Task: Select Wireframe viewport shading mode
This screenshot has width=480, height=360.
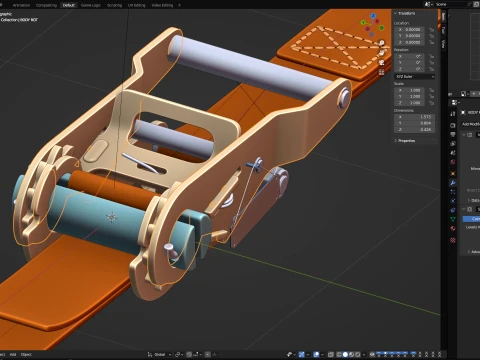Action: pos(339,354)
